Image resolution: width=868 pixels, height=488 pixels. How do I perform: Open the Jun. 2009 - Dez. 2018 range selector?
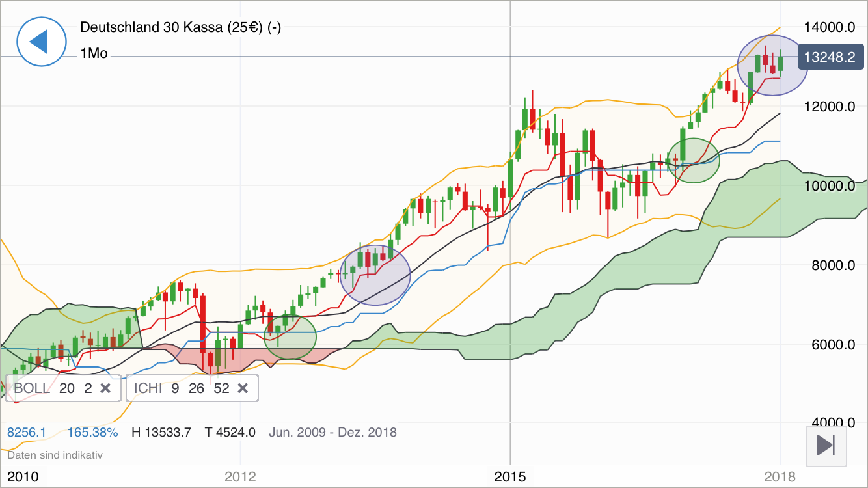click(334, 431)
